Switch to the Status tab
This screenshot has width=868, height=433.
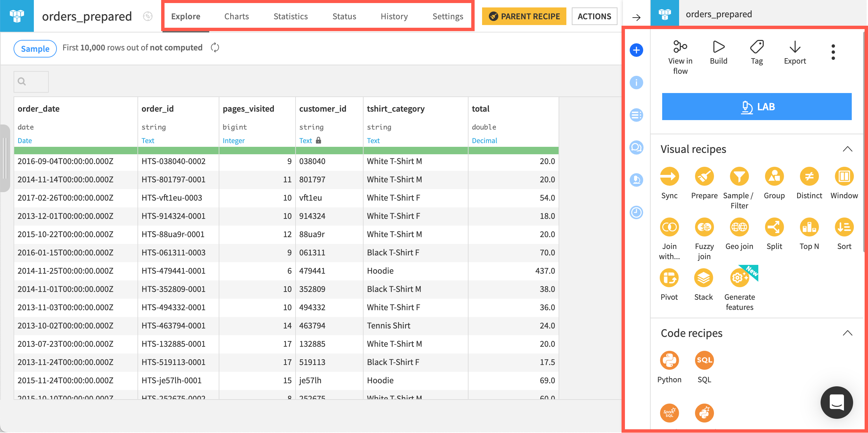(344, 16)
